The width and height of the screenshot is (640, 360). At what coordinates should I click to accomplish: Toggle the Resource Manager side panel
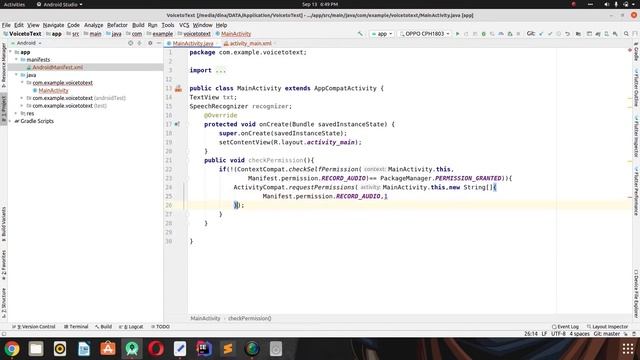point(4,65)
